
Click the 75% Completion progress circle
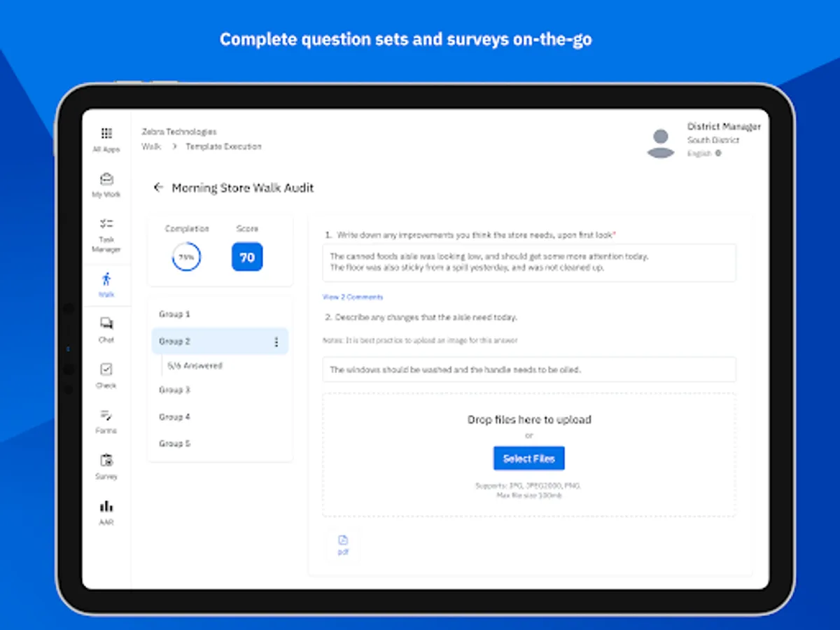coord(187,256)
